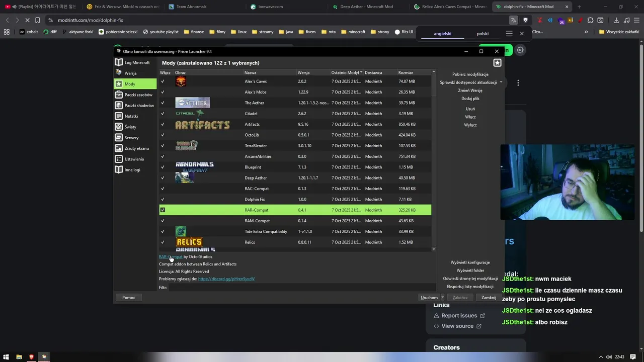This screenshot has height=362, width=644.
Task: Open the Log Minecraft page icon
Action: (119, 62)
